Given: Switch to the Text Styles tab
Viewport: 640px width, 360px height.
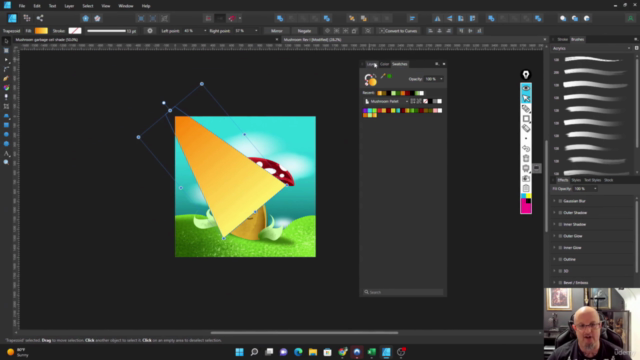Looking at the screenshot, I should (592, 180).
